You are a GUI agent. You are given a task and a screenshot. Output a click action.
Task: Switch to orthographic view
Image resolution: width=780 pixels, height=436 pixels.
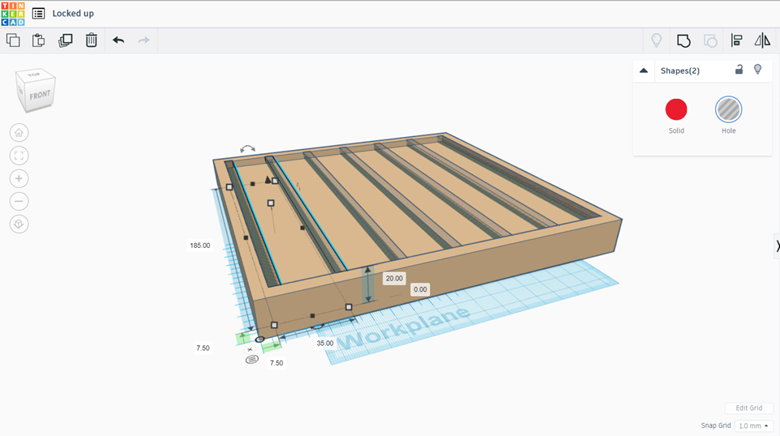[19, 224]
